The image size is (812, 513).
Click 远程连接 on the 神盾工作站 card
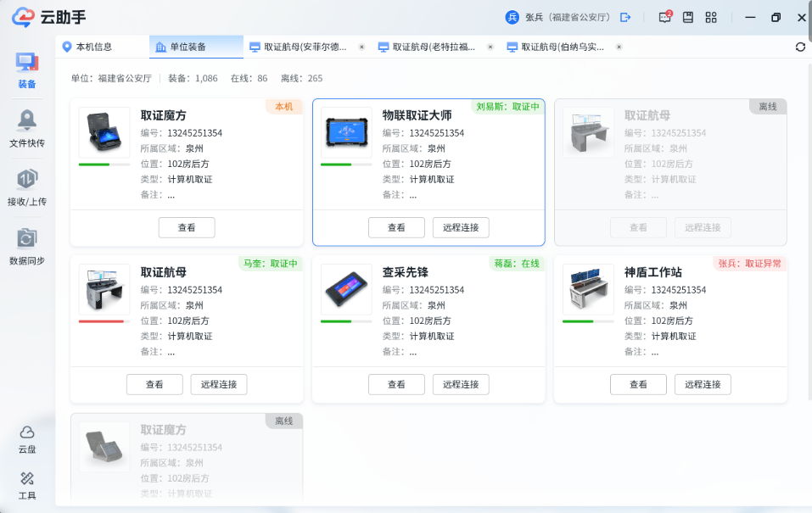click(703, 384)
